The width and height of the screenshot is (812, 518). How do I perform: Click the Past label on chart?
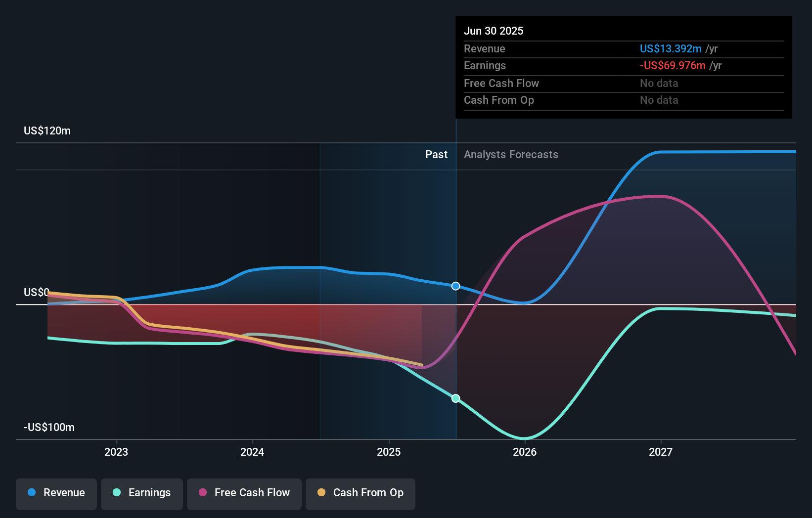(436, 155)
